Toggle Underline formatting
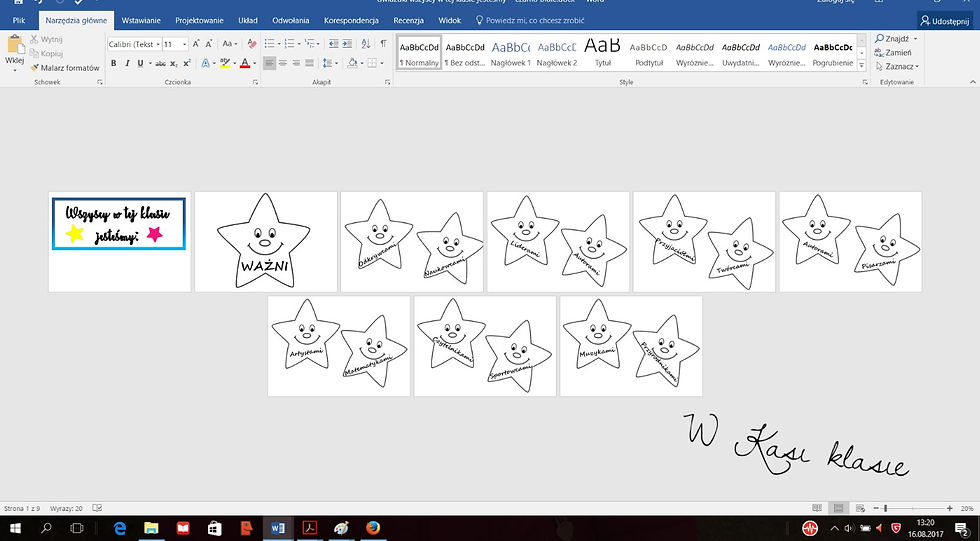 [140, 63]
